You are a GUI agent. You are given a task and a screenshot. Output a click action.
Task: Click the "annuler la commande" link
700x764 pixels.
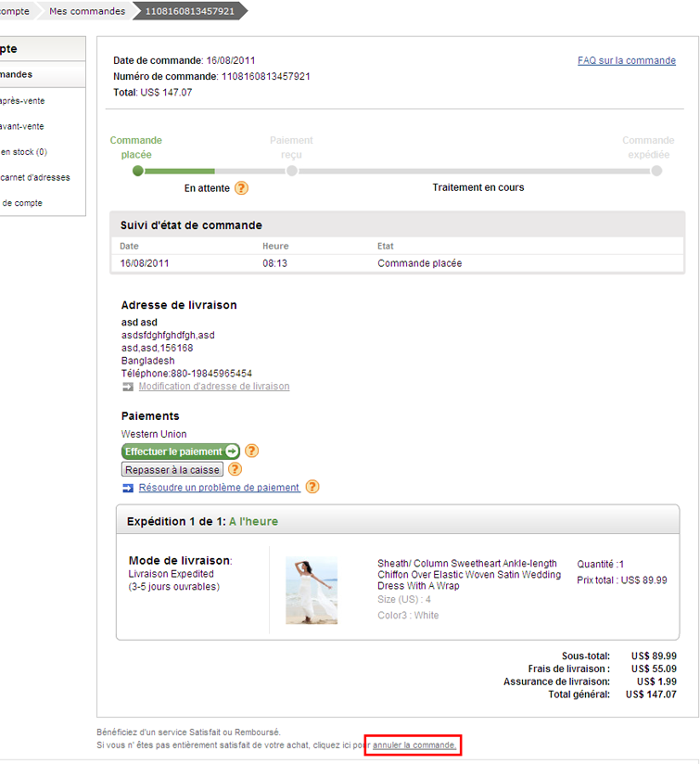414,745
